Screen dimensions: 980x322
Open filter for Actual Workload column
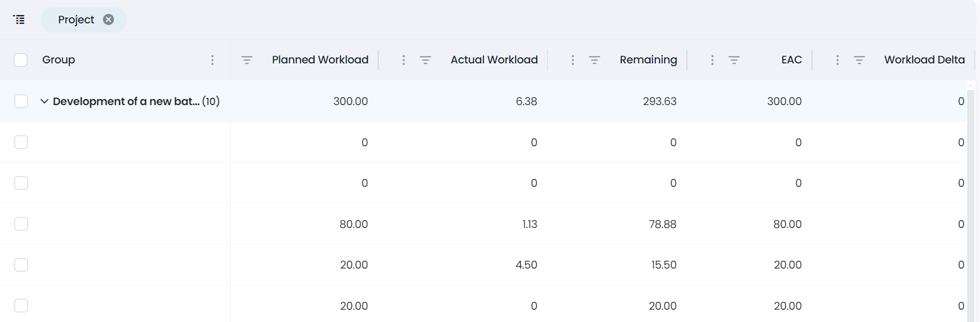[x=425, y=60]
